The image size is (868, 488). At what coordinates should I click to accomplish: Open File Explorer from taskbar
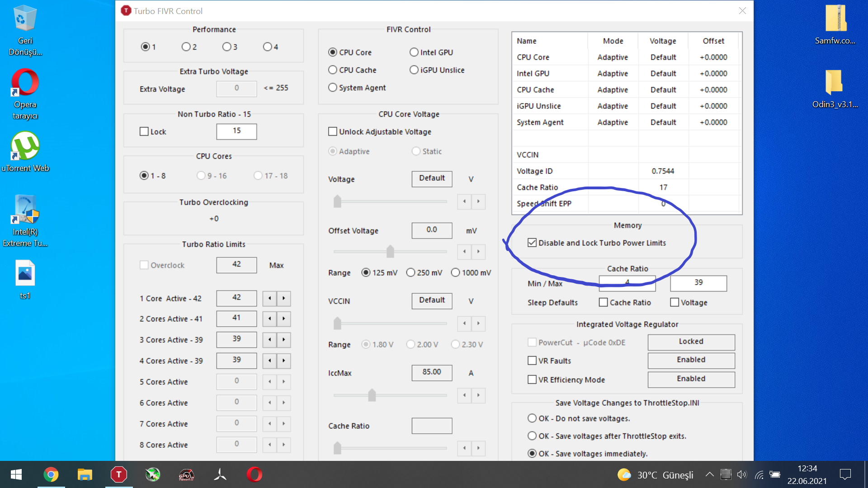[85, 474]
